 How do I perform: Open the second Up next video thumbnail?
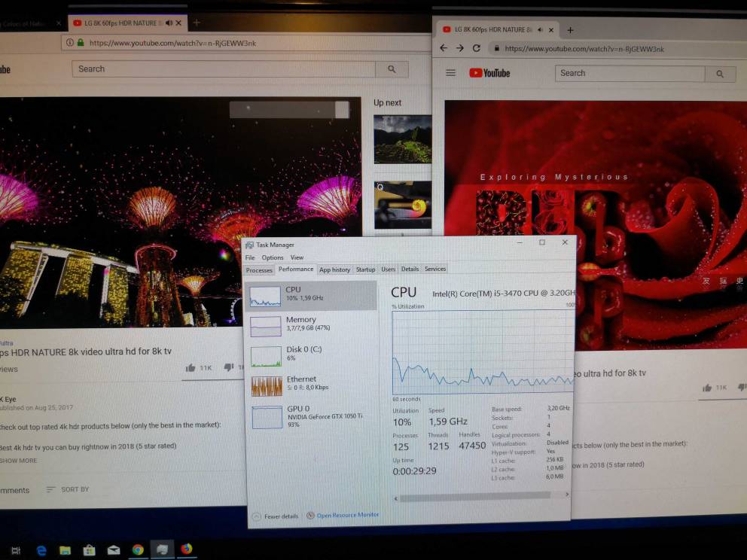[403, 205]
